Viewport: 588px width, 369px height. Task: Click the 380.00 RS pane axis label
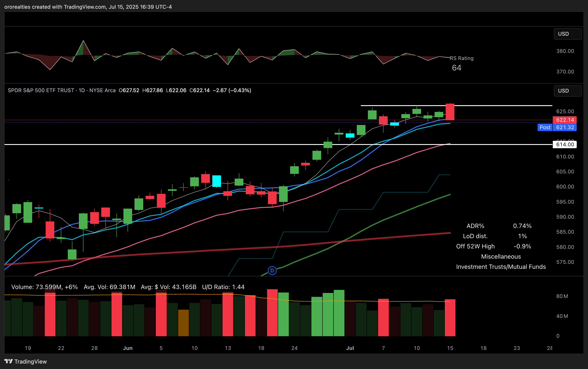coord(565,51)
